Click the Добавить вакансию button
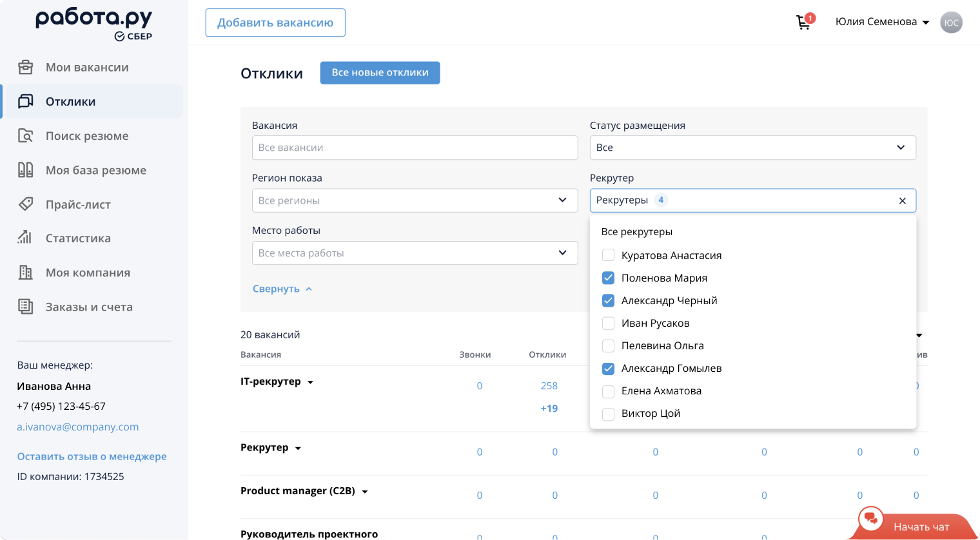 (275, 23)
